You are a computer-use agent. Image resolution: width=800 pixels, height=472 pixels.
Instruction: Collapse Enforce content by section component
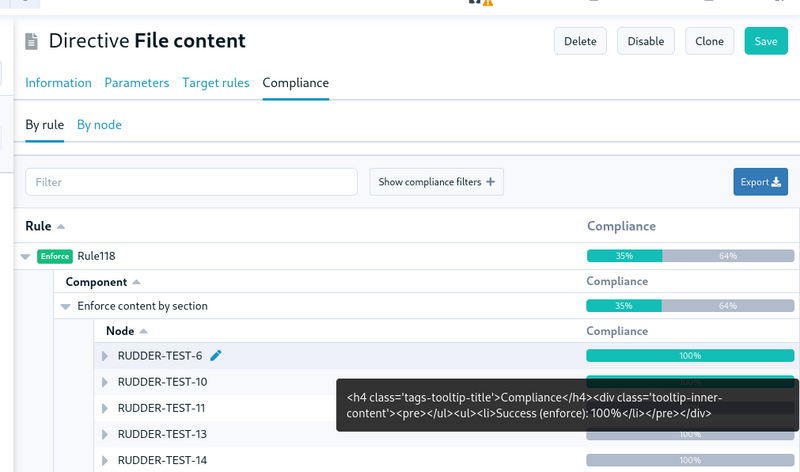tap(65, 307)
